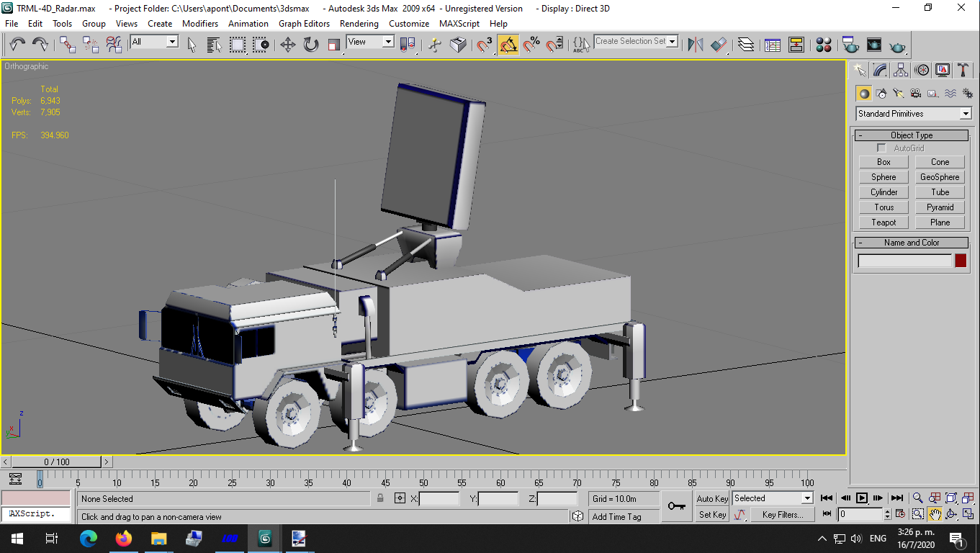Viewport: 980px width, 553px height.
Task: Click the Key Filters button
Action: click(x=783, y=515)
